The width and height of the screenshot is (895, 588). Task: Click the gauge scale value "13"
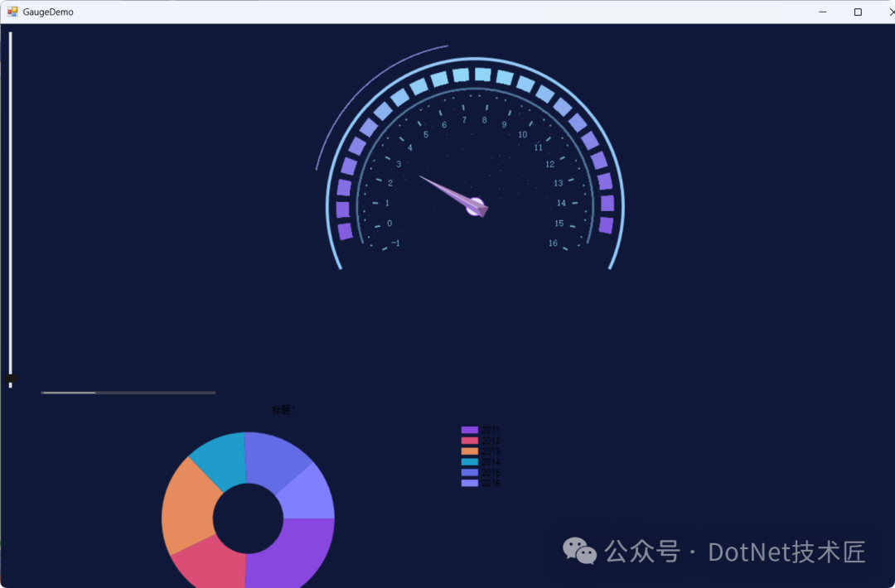(559, 183)
